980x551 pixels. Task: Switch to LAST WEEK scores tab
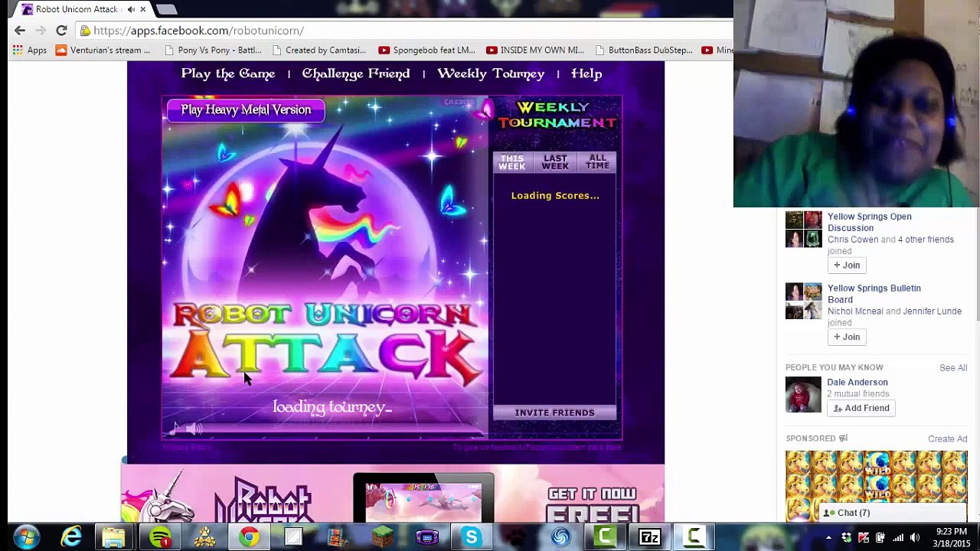coord(555,162)
